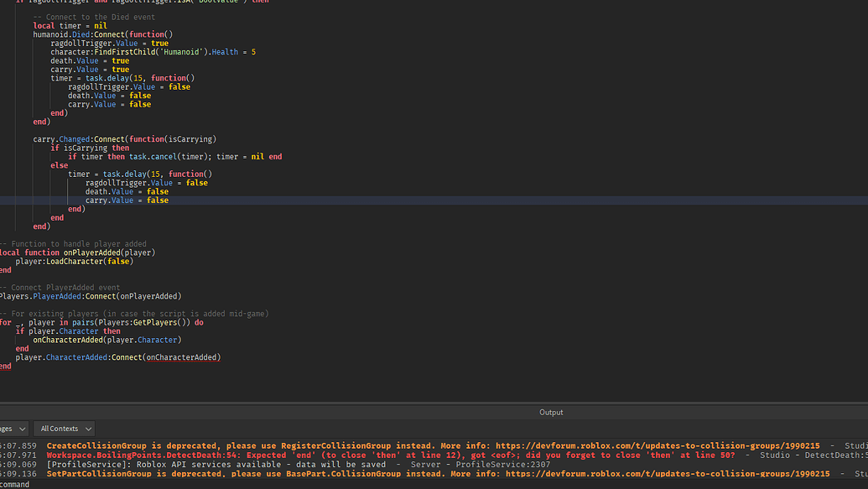The height and width of the screenshot is (489, 868).
Task: Click the DetectDeath:54 red error message
Action: [391, 455]
